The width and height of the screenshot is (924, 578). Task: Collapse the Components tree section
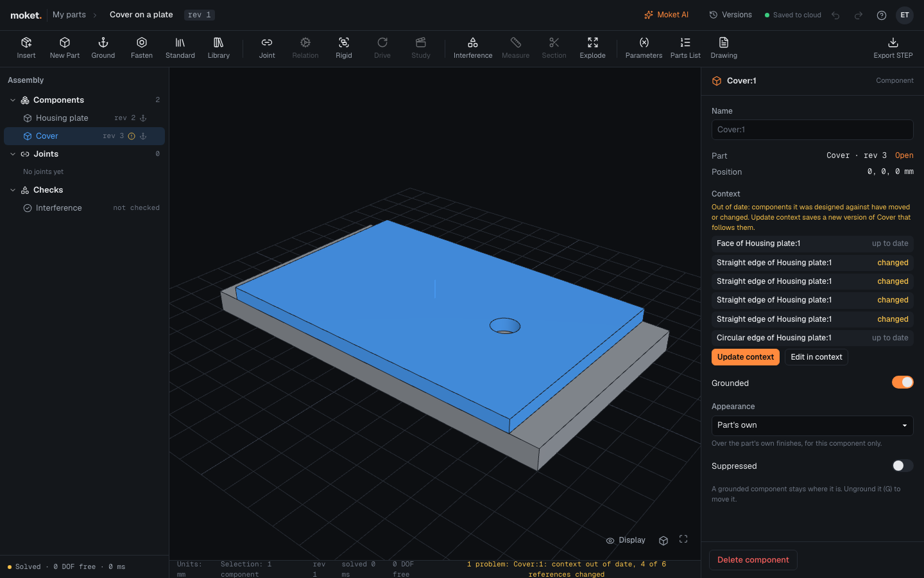point(13,100)
